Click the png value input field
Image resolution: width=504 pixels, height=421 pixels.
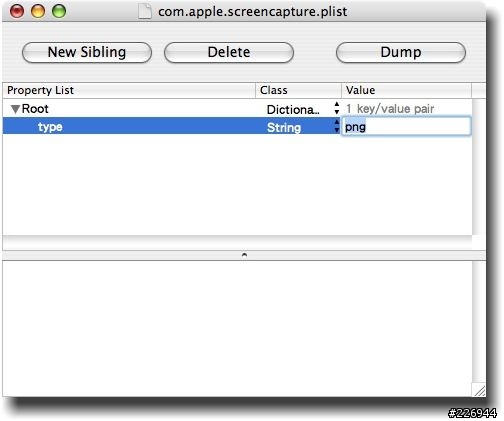[x=406, y=126]
